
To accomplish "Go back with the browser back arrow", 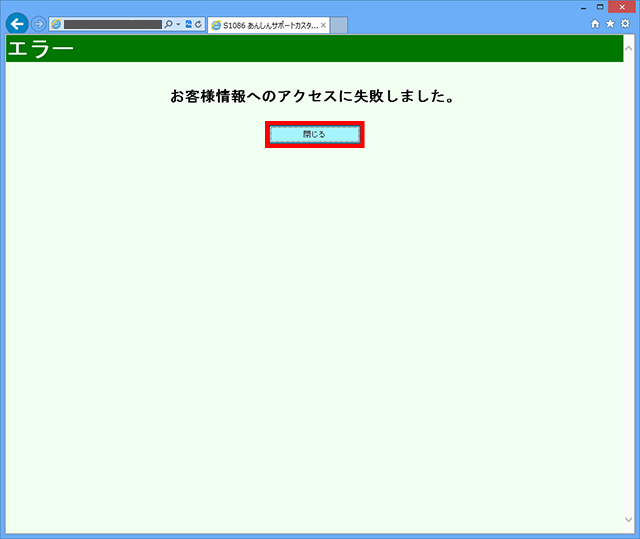I will [17, 24].
